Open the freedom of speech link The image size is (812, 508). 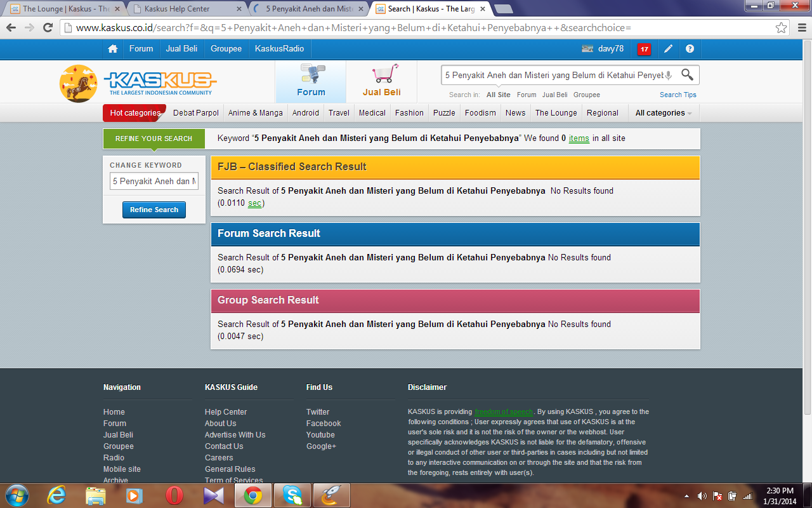click(x=504, y=411)
